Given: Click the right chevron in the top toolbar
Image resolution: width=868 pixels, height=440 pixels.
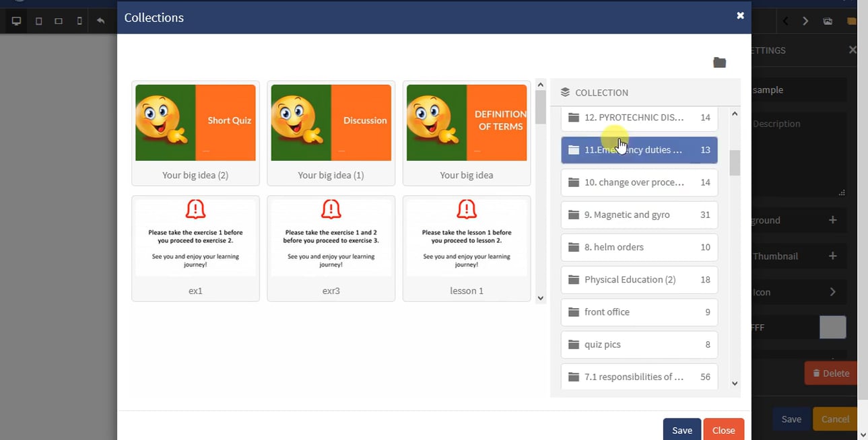Looking at the screenshot, I should tap(805, 21).
